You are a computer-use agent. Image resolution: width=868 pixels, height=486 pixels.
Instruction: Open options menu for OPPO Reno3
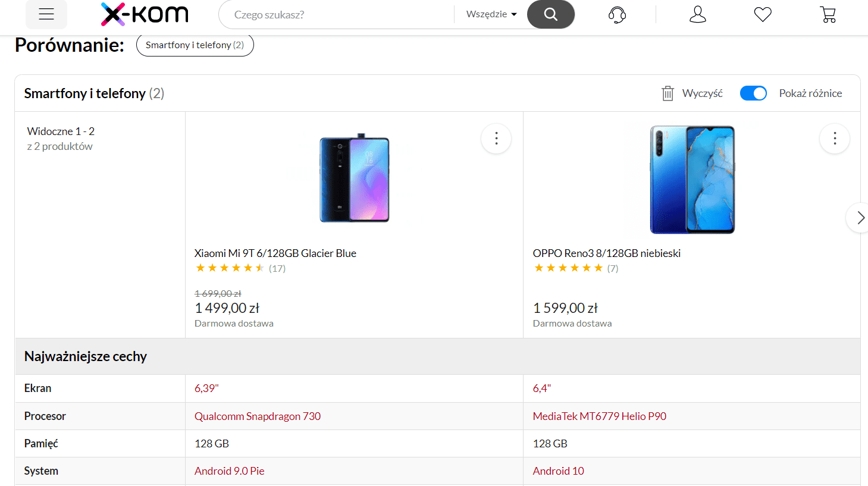pyautogui.click(x=835, y=139)
